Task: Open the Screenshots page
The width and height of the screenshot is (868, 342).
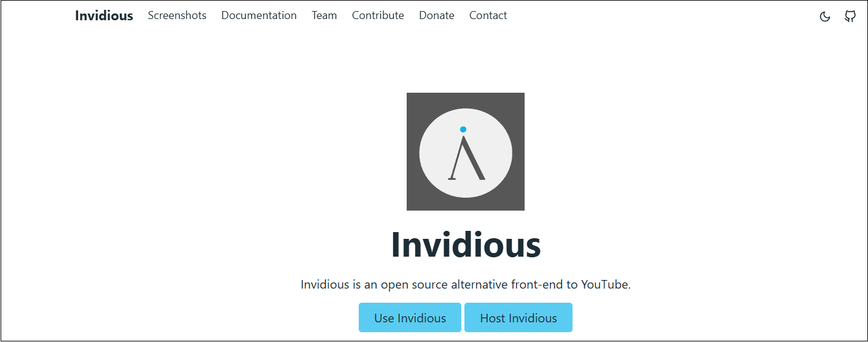Action: (177, 15)
